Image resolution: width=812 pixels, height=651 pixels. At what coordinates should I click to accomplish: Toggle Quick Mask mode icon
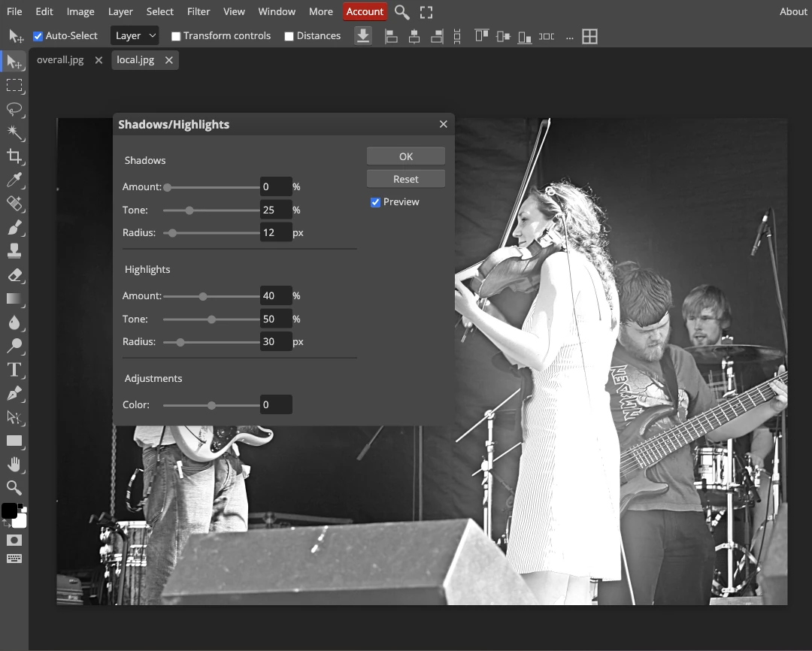coord(14,540)
